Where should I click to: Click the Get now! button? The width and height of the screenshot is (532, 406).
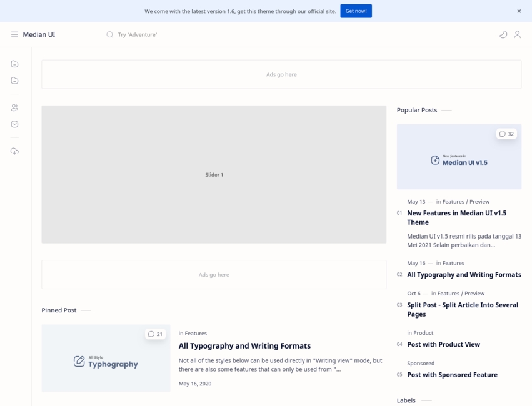[356, 11]
